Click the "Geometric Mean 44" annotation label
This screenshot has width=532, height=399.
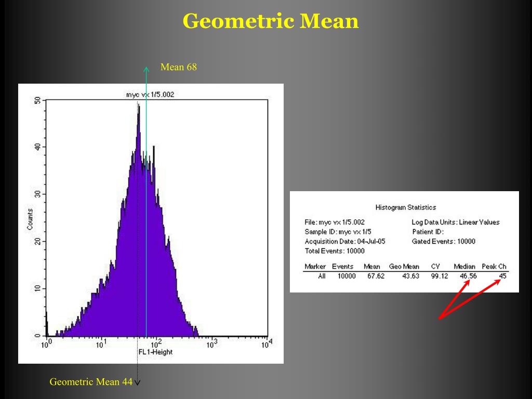[91, 382]
